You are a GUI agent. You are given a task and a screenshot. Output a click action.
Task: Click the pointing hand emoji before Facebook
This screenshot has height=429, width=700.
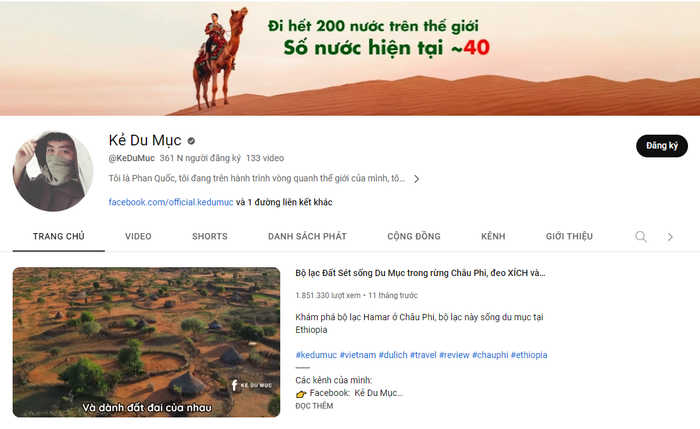(301, 394)
